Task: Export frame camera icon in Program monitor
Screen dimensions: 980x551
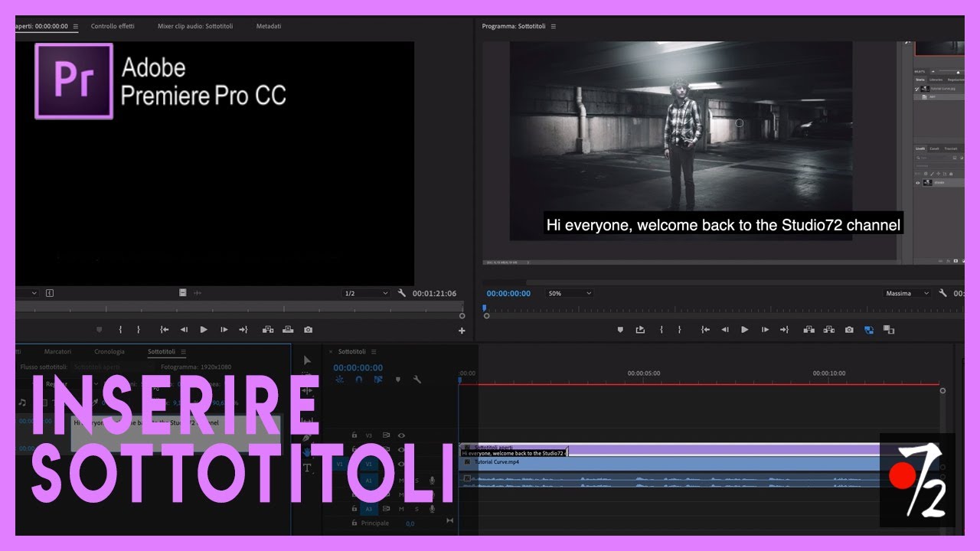Action: (x=849, y=330)
